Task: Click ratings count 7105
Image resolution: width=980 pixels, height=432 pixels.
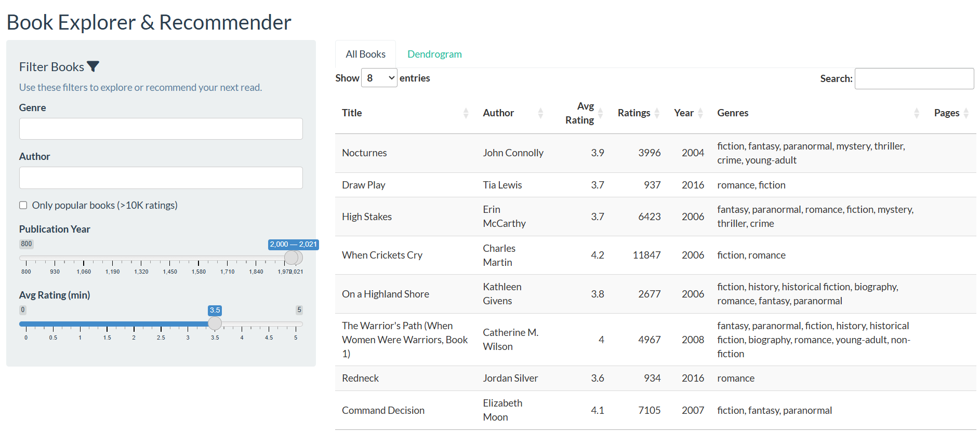Action: [x=650, y=410]
